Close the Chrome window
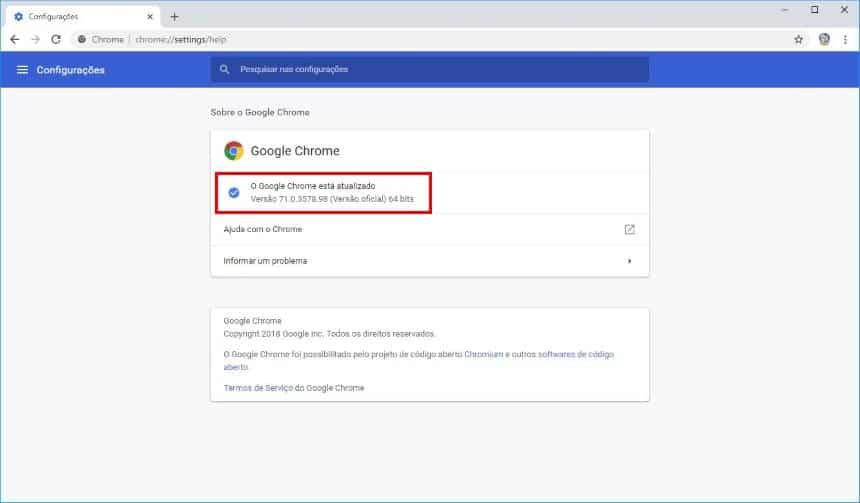The image size is (860, 503). (x=845, y=10)
